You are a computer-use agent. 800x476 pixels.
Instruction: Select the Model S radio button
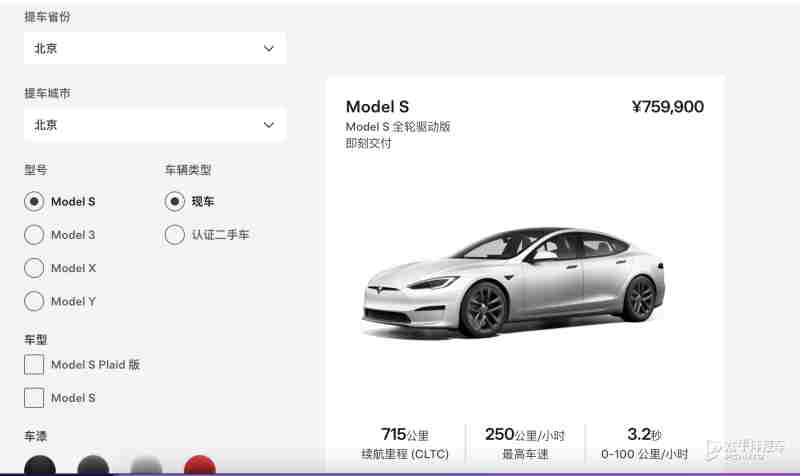[34, 202]
